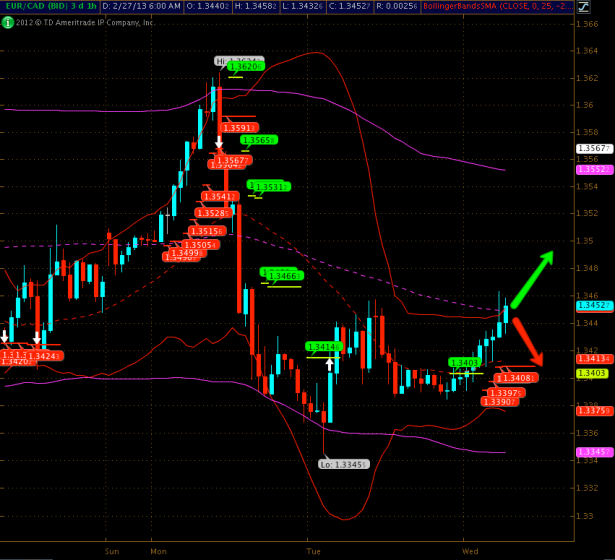
Task: Click the green 1.3466 signal label
Action: [281, 275]
